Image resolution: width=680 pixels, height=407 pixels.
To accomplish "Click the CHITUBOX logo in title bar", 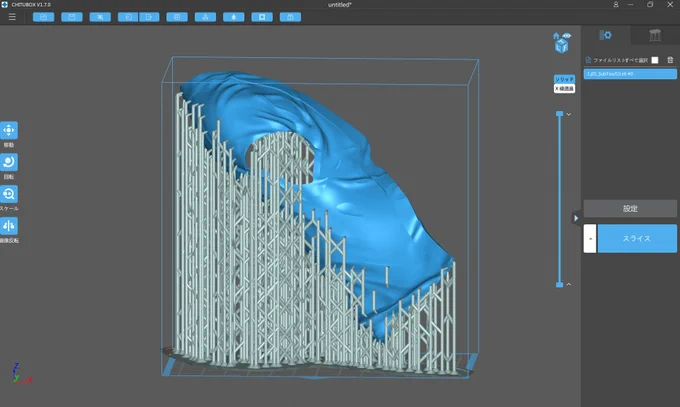I will [4, 4].
